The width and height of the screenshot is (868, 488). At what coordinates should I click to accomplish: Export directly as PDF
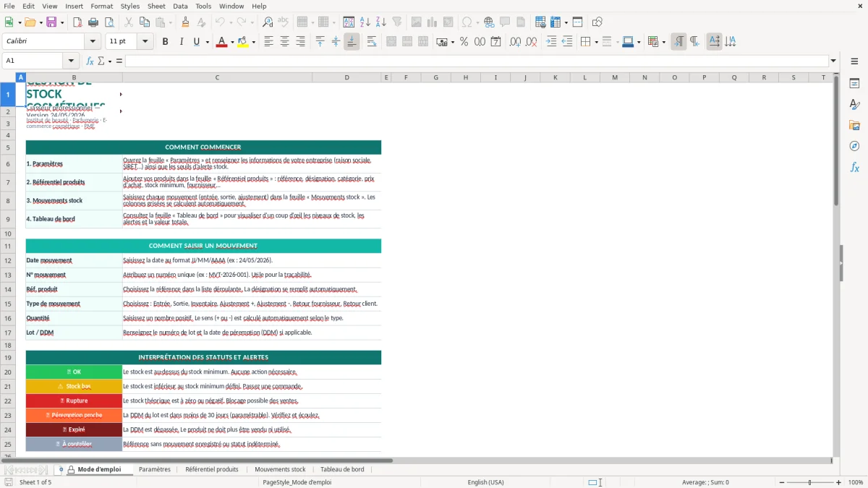tap(77, 22)
